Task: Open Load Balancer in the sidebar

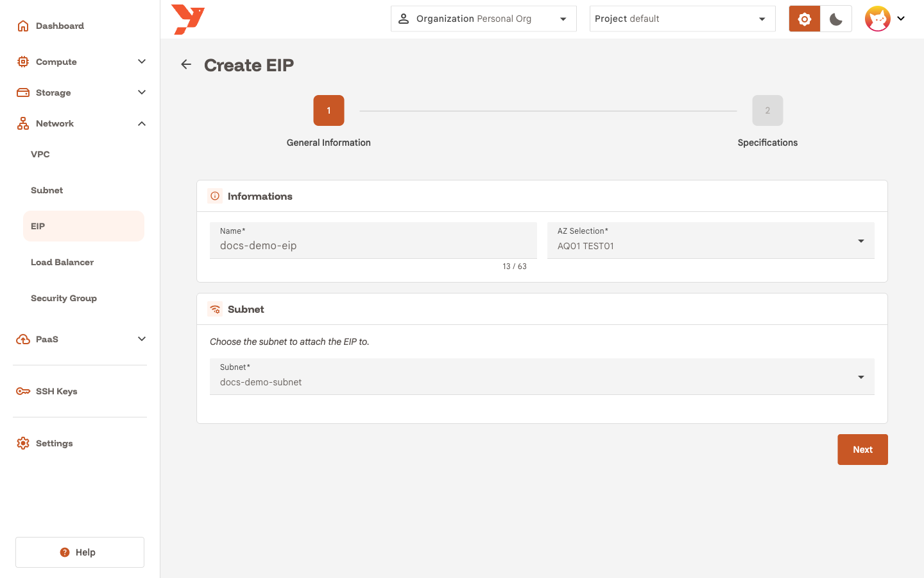Action: tap(83, 262)
